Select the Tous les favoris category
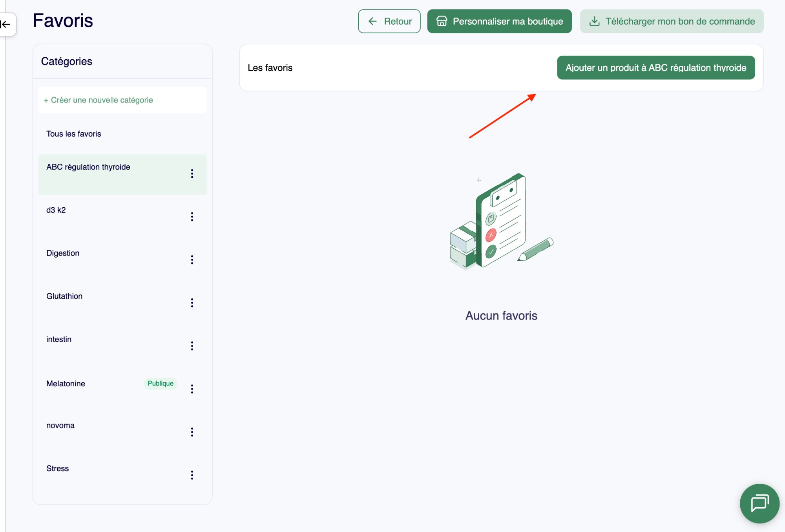 point(74,133)
